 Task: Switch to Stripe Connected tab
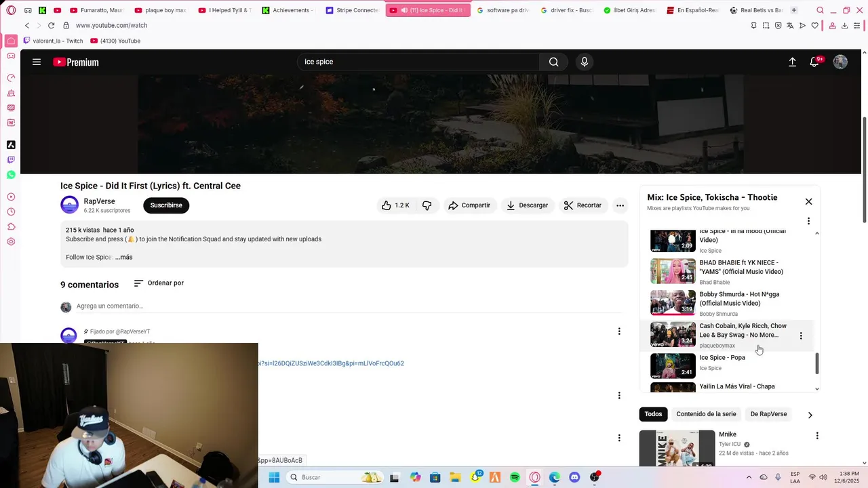(x=351, y=10)
